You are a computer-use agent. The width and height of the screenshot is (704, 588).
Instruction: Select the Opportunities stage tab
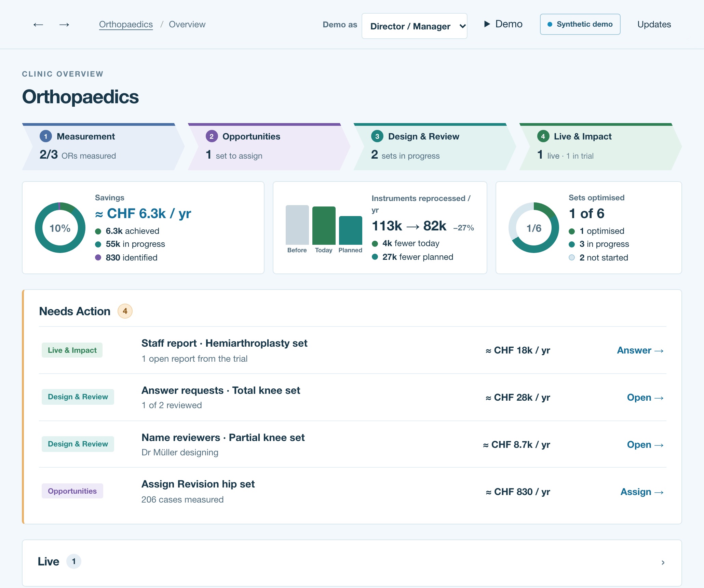tap(269, 147)
